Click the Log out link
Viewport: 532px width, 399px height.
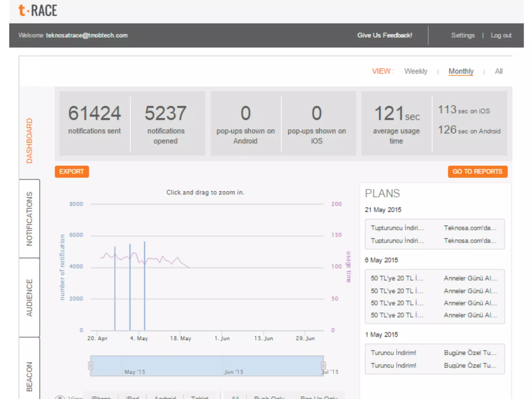coord(501,35)
